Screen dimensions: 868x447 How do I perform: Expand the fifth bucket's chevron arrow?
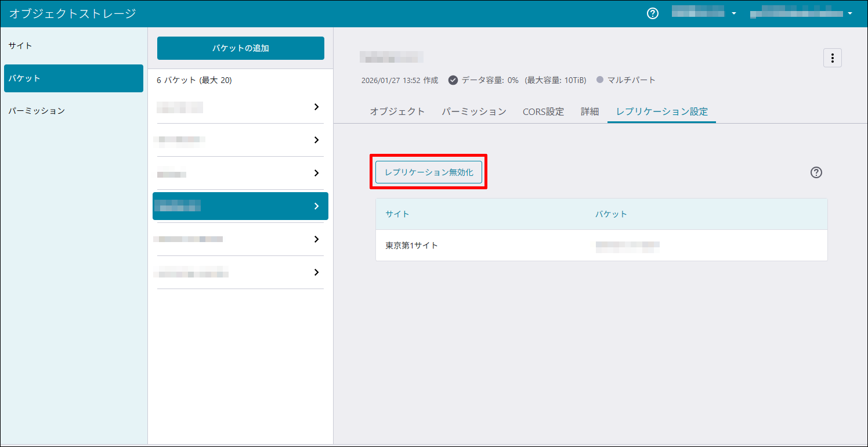coord(316,239)
